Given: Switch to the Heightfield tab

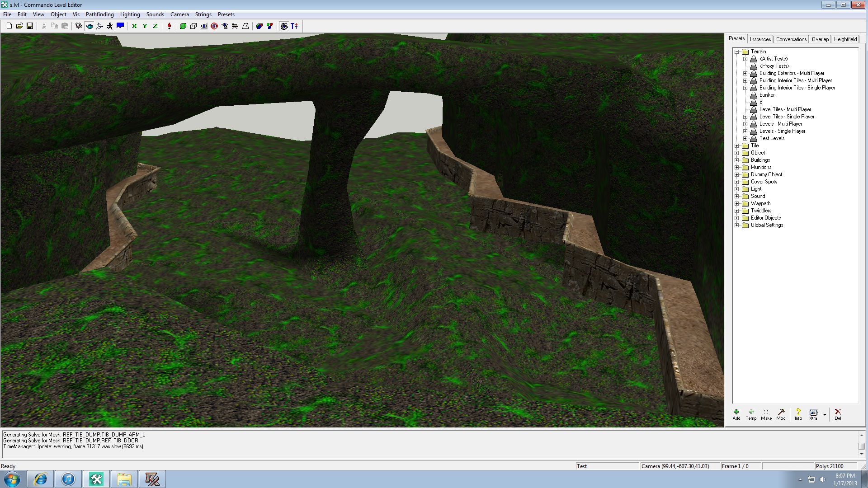Looking at the screenshot, I should pos(845,39).
